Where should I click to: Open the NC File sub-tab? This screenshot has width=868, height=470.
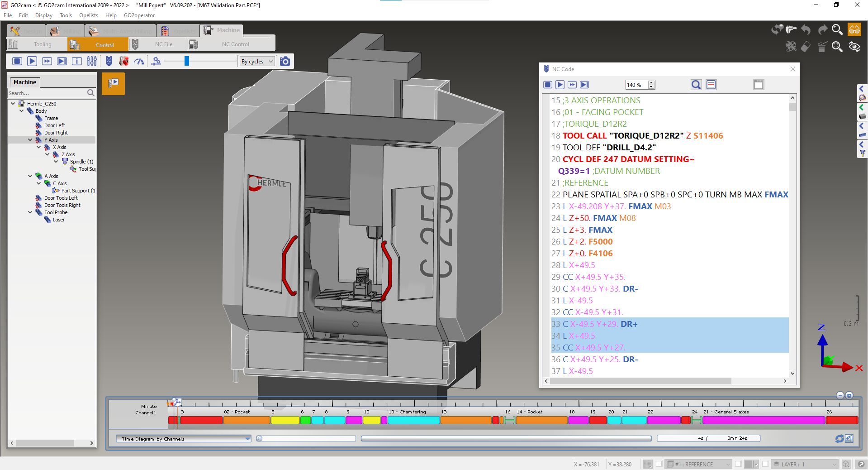pos(158,44)
